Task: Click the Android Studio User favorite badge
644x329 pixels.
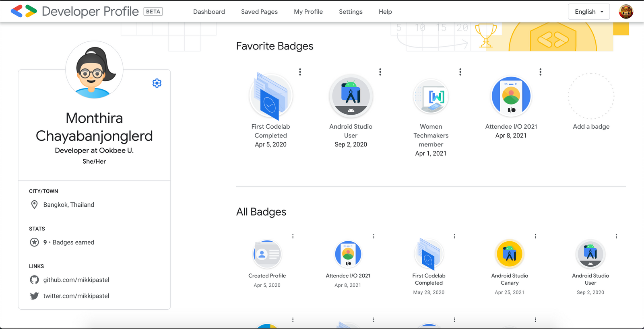Action: pos(351,97)
